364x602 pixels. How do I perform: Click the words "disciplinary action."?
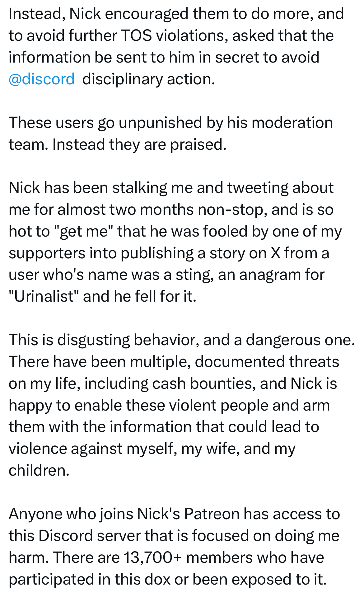coord(149,79)
